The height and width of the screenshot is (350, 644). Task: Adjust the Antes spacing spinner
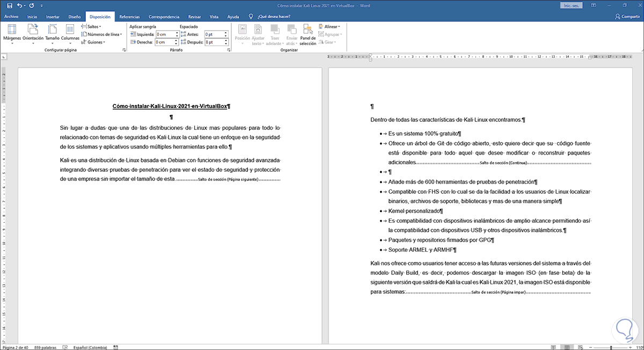(226, 34)
